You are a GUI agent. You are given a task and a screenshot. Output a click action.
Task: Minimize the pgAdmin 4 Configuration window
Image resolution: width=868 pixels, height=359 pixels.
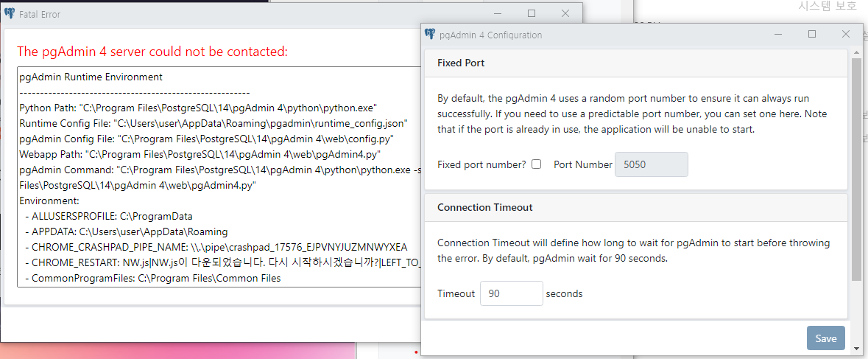pyautogui.click(x=779, y=35)
